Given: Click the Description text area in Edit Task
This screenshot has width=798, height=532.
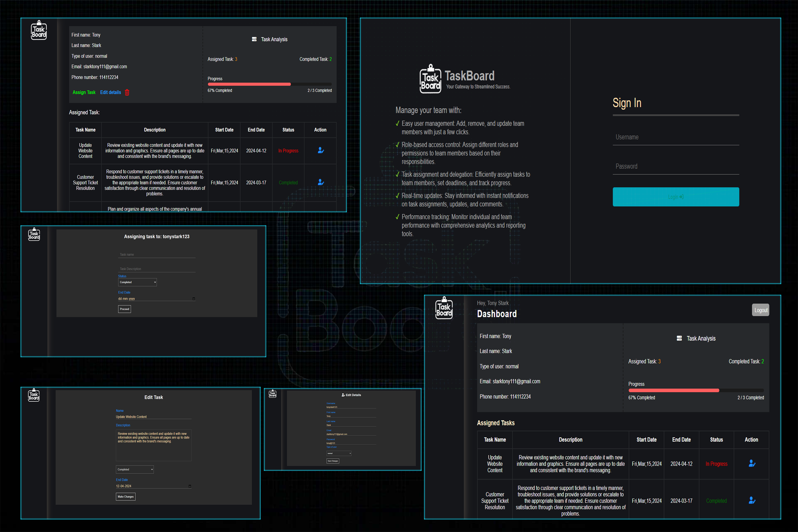Looking at the screenshot, I should click(x=154, y=445).
